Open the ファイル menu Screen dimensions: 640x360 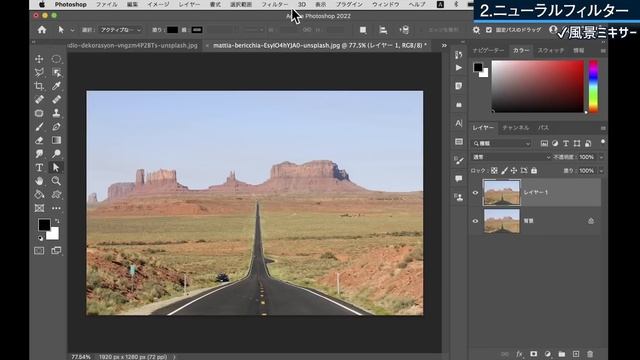(x=107, y=4)
